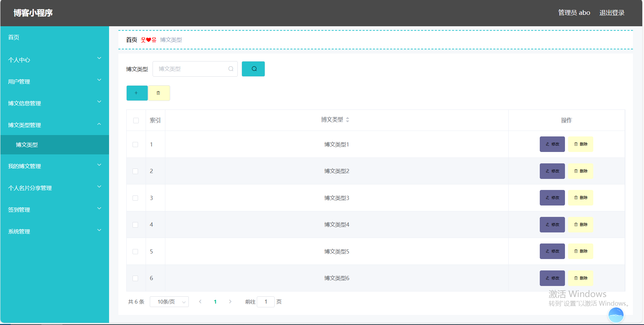This screenshot has height=325, width=644.
Task: Click table cell 博文类型3
Action: click(x=336, y=198)
